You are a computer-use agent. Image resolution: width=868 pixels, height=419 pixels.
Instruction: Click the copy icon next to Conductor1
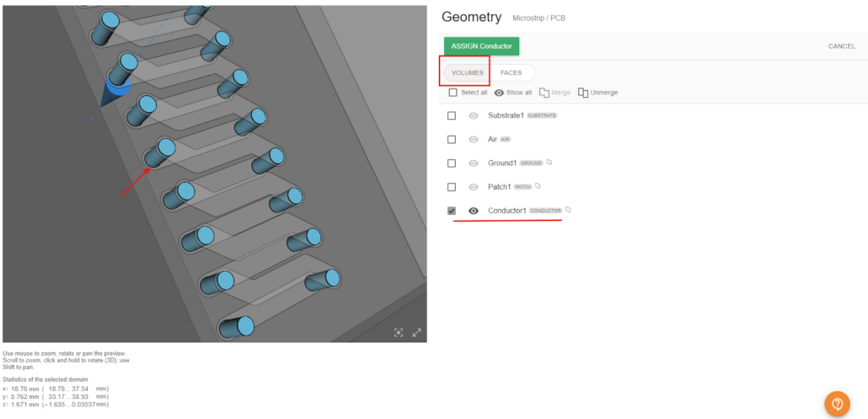pyautogui.click(x=569, y=210)
